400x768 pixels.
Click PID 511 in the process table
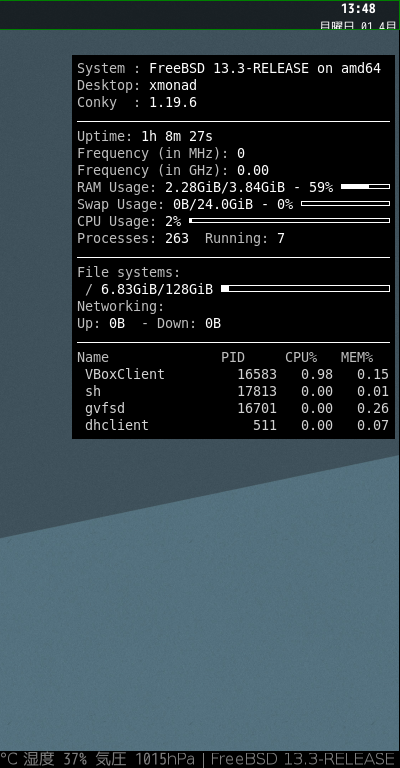coord(265,425)
